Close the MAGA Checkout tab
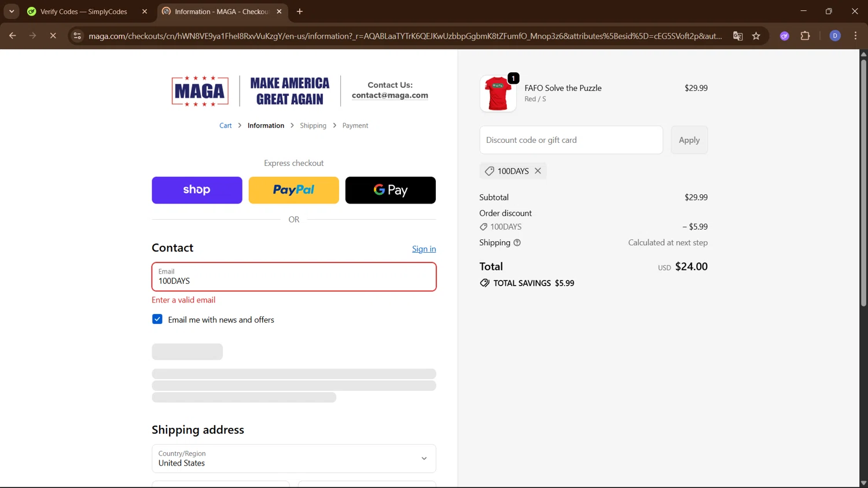 pyautogui.click(x=279, y=12)
